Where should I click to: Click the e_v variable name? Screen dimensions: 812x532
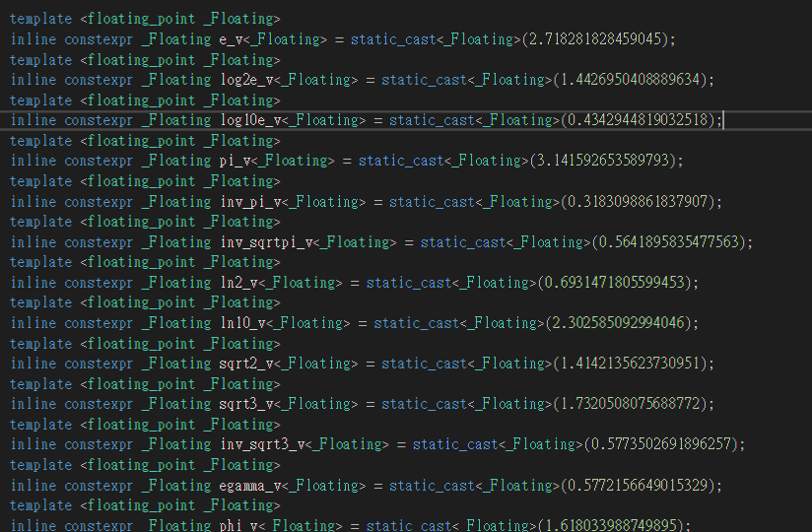pos(233,39)
